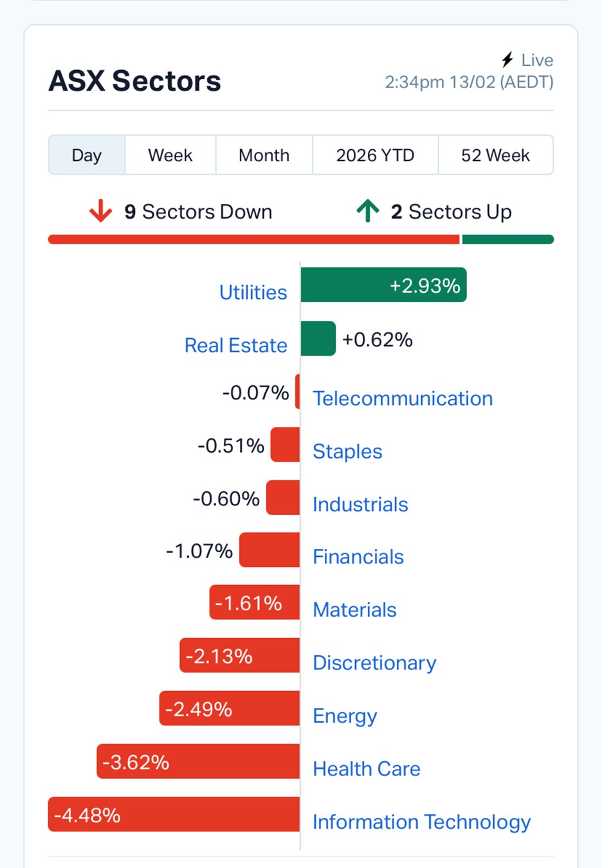This screenshot has width=602, height=868.
Task: Open the Financials sector link
Action: coord(358,557)
